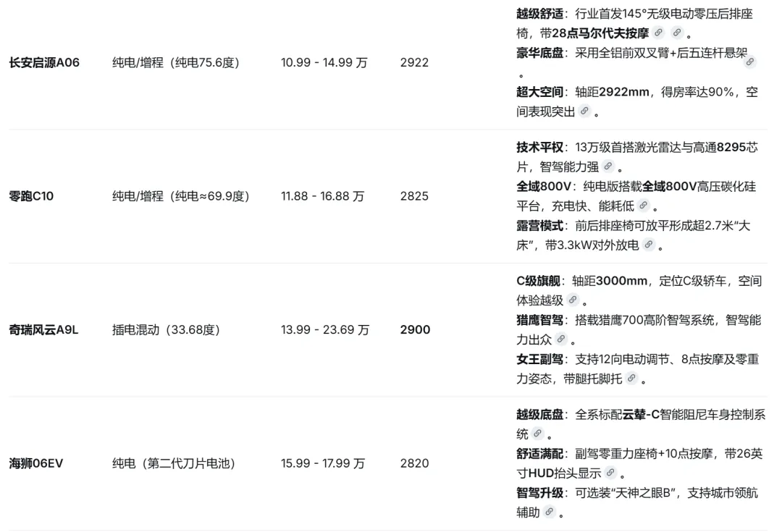
Task: Click the 智驾升级 feature label
Action: (539, 493)
